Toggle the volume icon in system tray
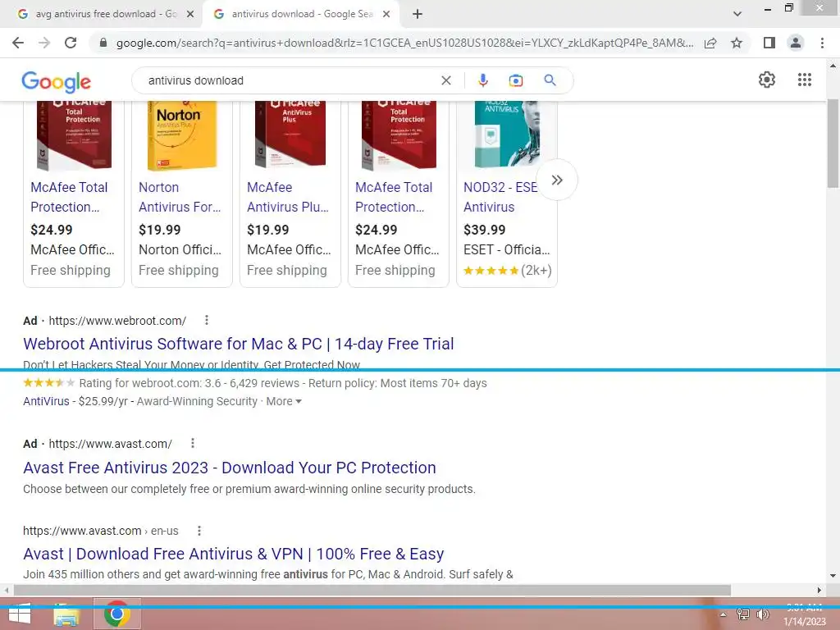Viewport: 840px width, 630px height. (x=762, y=614)
